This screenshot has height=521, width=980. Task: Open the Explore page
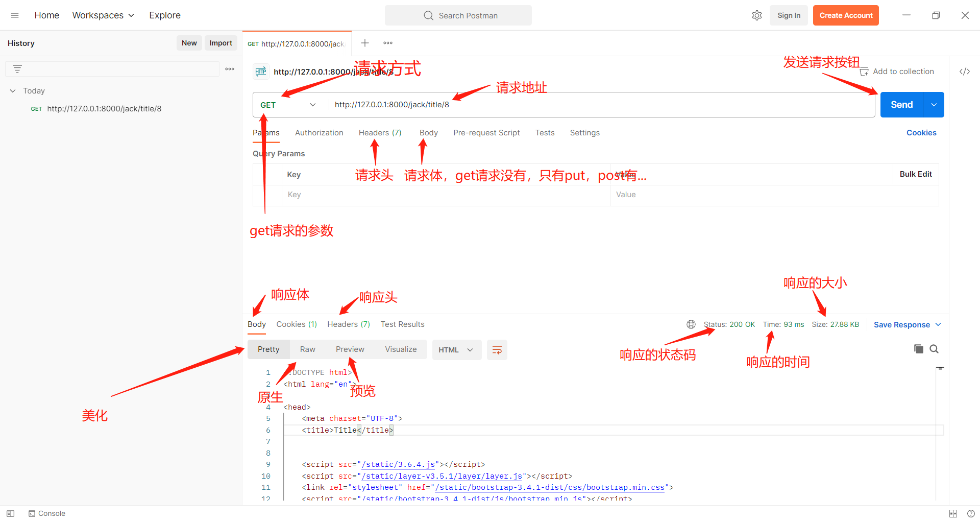[x=165, y=15]
